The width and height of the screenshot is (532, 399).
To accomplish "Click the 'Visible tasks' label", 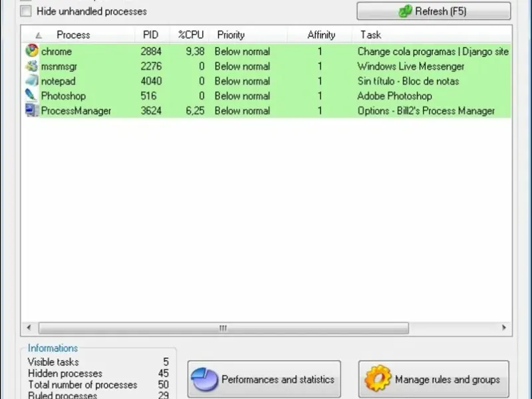I will 53,362.
